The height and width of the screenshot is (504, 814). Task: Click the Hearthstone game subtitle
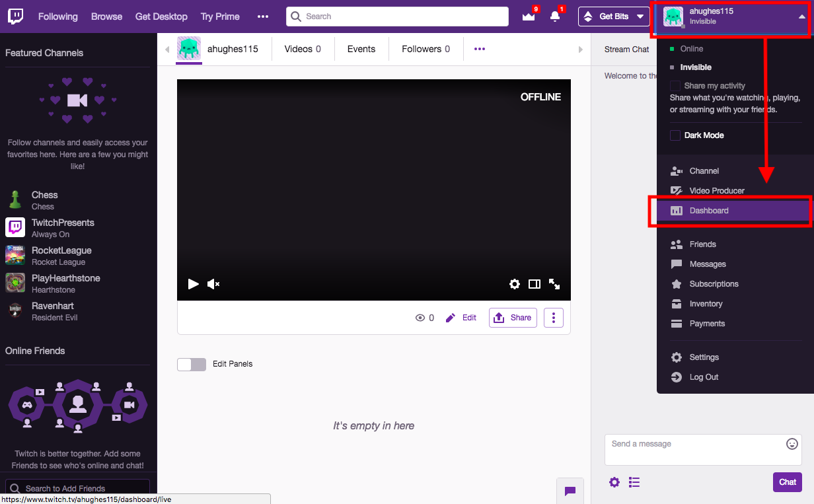click(54, 290)
